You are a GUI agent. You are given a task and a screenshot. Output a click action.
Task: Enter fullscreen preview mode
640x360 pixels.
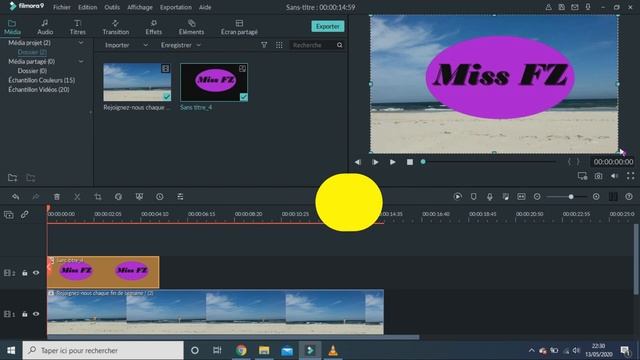[631, 176]
